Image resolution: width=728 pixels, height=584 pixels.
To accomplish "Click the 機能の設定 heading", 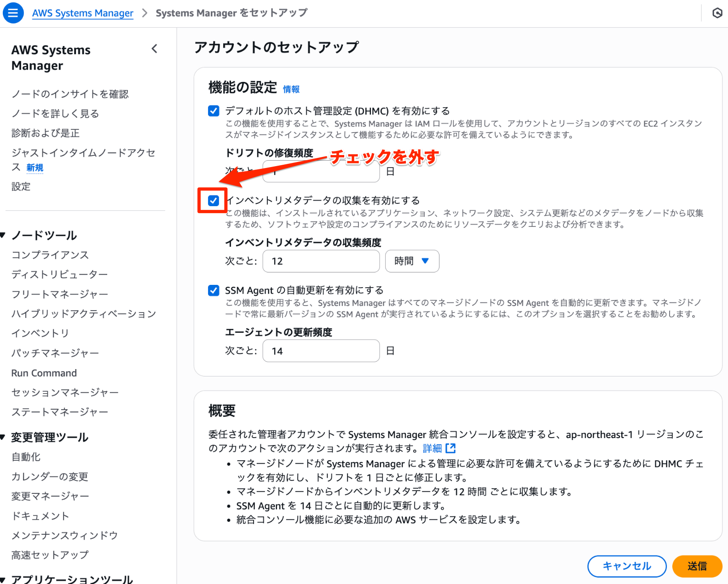I will pos(243,87).
